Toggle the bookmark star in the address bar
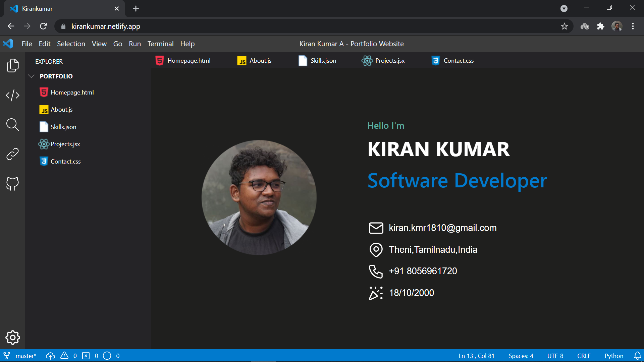The height and width of the screenshot is (362, 644). (565, 26)
